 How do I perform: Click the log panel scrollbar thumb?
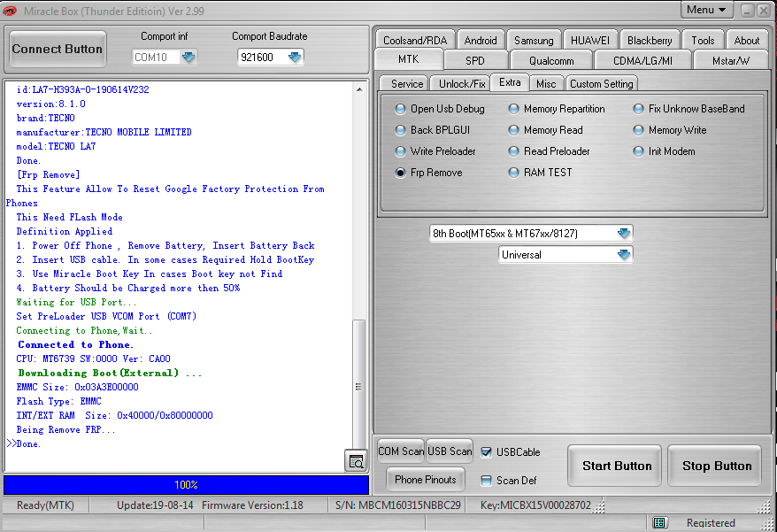tap(359, 385)
